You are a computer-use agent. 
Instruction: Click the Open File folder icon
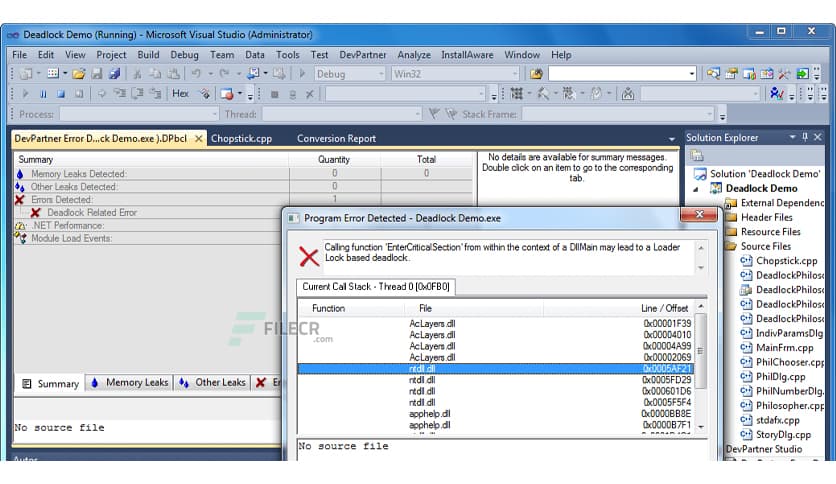click(79, 74)
